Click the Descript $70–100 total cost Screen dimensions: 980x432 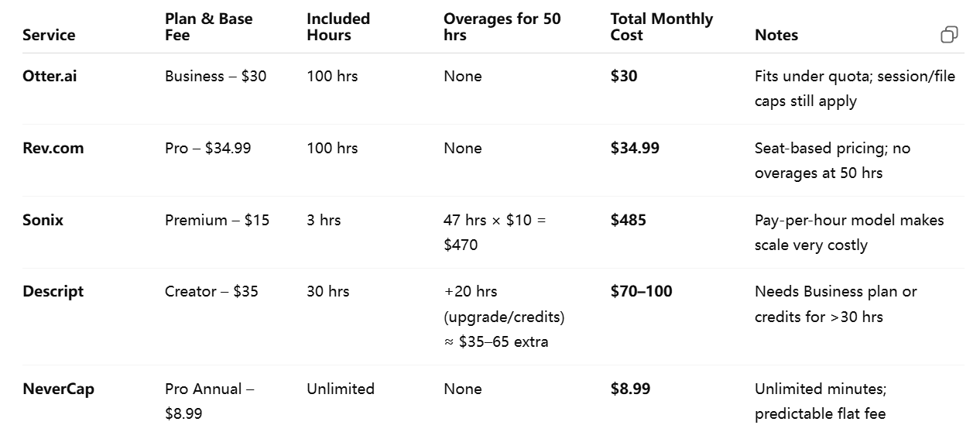[x=641, y=291]
